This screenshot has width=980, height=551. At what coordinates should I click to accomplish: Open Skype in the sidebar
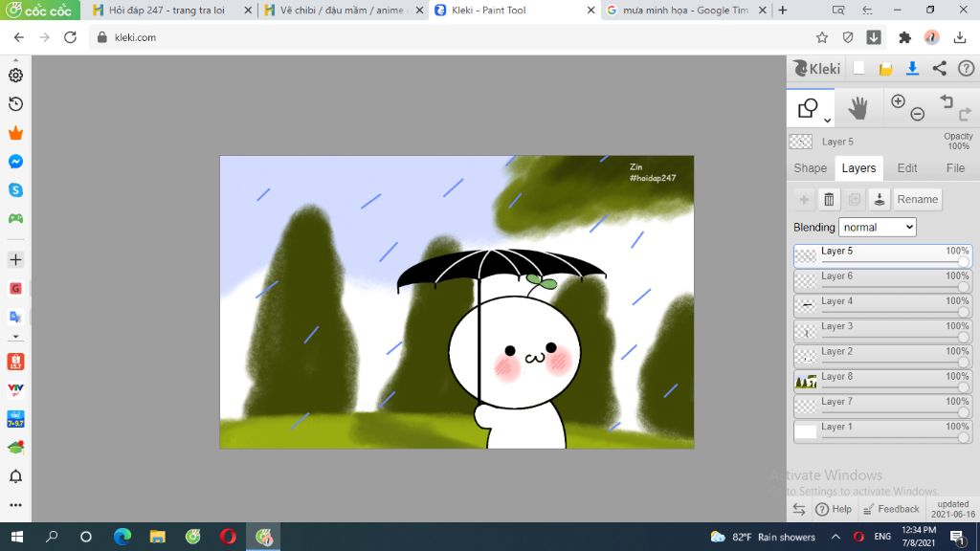point(15,190)
